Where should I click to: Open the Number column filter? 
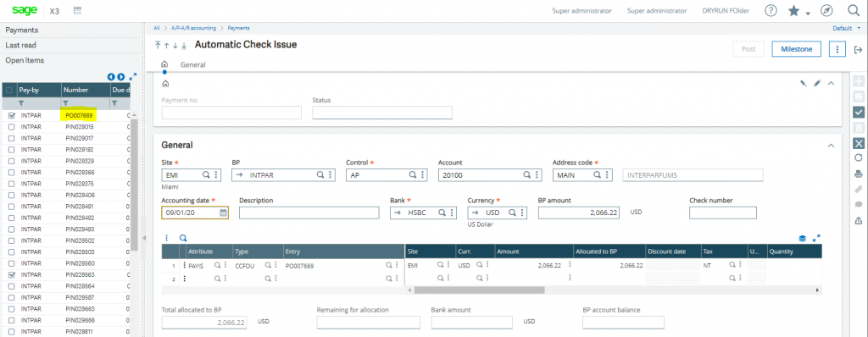[65, 103]
